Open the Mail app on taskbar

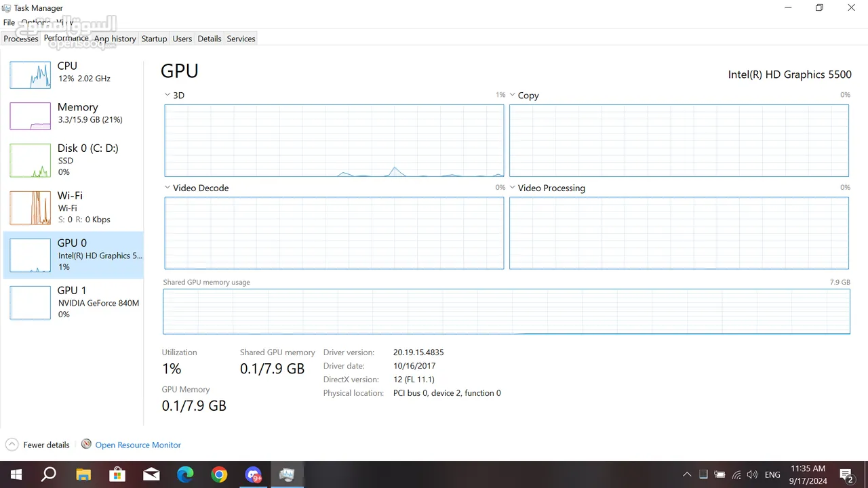(151, 474)
